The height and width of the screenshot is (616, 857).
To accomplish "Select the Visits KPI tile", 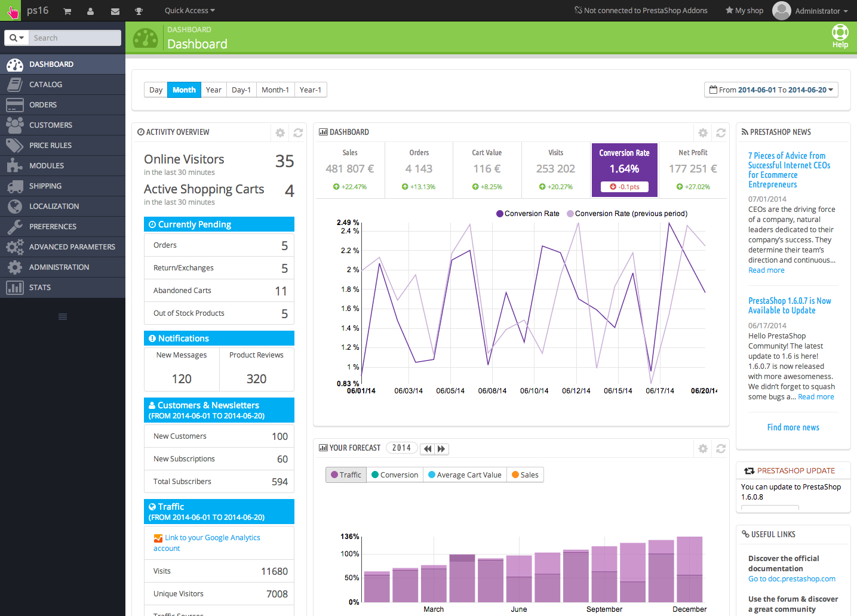I will pyautogui.click(x=556, y=170).
